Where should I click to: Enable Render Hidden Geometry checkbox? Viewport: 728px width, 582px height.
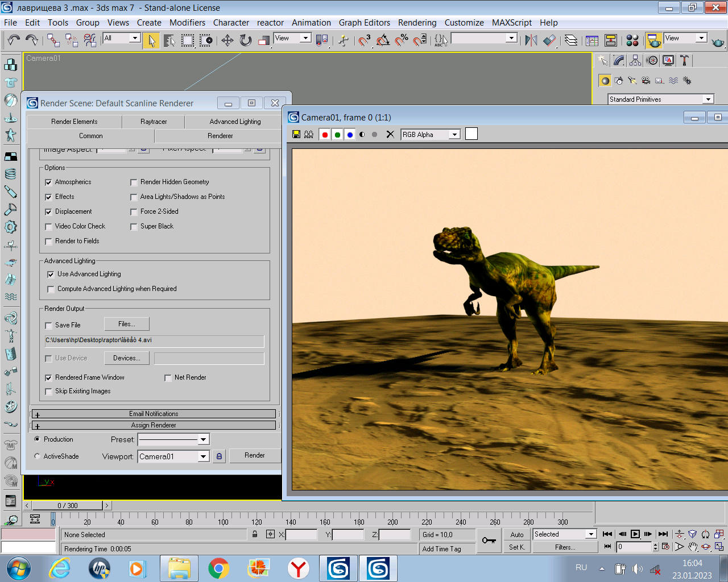click(x=134, y=182)
